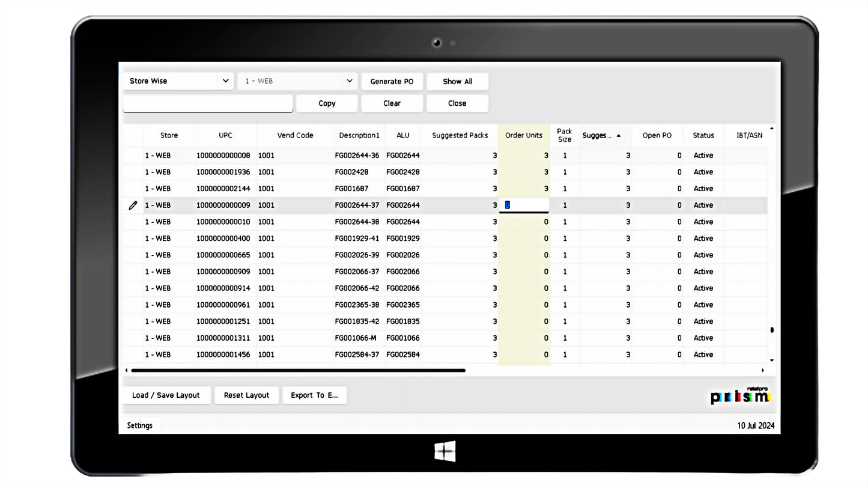The height and width of the screenshot is (488, 868).
Task: Open the Settings tab
Action: point(140,425)
